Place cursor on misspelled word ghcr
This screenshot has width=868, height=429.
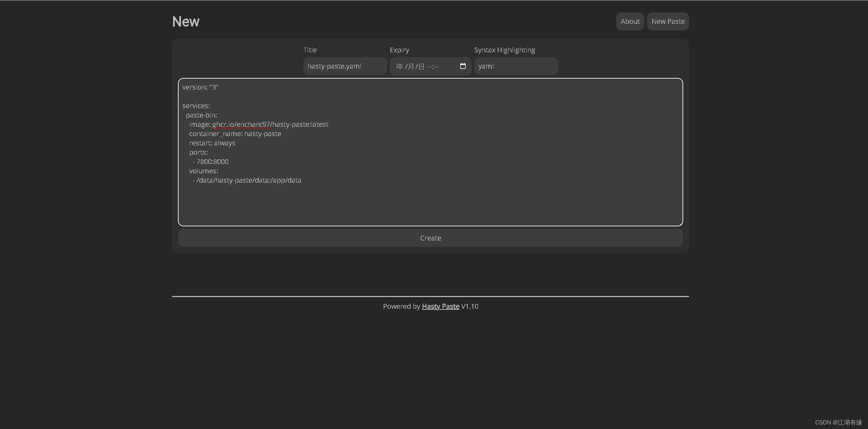[x=219, y=124]
